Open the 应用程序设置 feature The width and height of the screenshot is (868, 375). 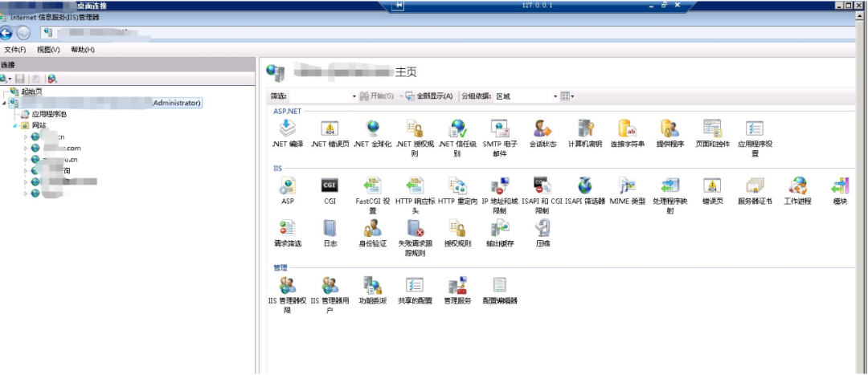755,138
